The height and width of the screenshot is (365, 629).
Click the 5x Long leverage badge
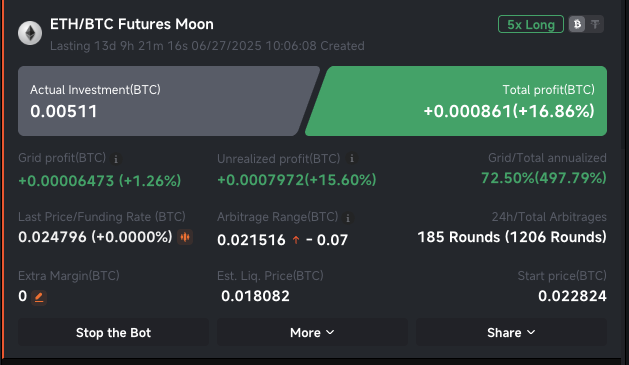click(x=531, y=24)
